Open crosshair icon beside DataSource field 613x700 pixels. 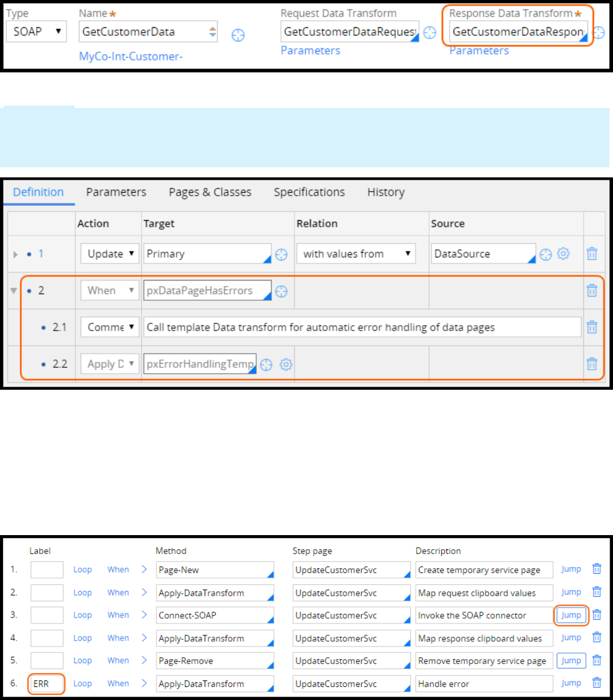pyautogui.click(x=545, y=254)
